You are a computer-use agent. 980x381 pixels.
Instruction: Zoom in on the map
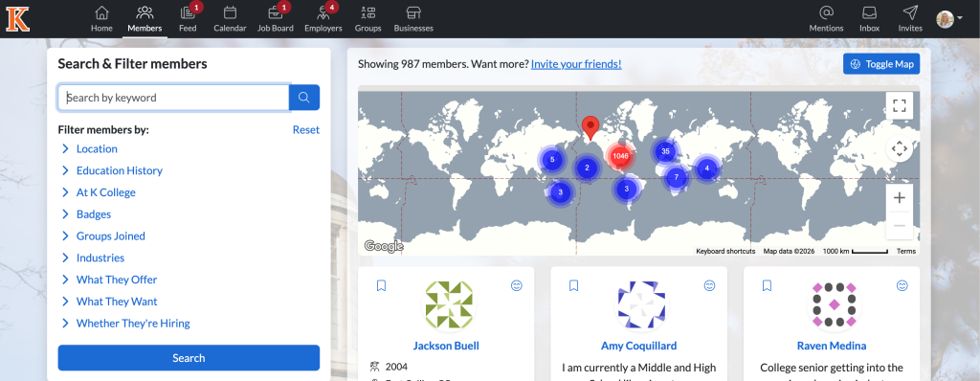[x=900, y=198]
